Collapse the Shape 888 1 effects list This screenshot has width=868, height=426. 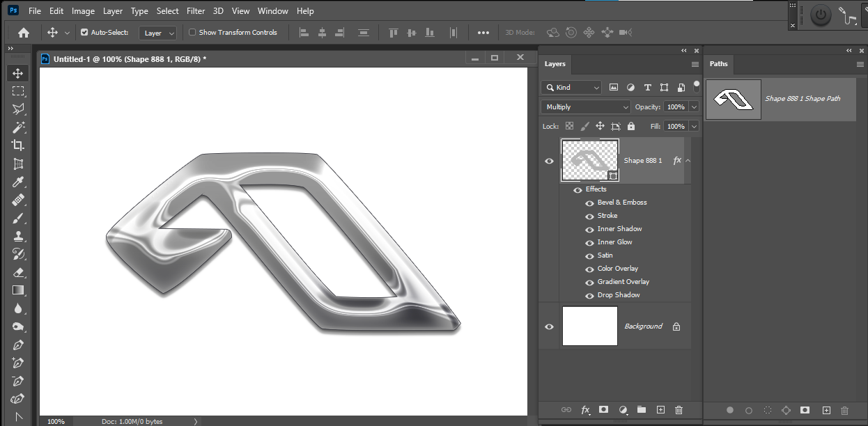click(x=688, y=160)
